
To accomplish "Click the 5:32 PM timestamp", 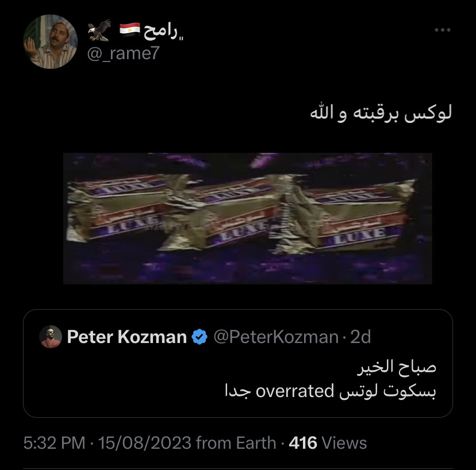I will [x=55, y=443].
